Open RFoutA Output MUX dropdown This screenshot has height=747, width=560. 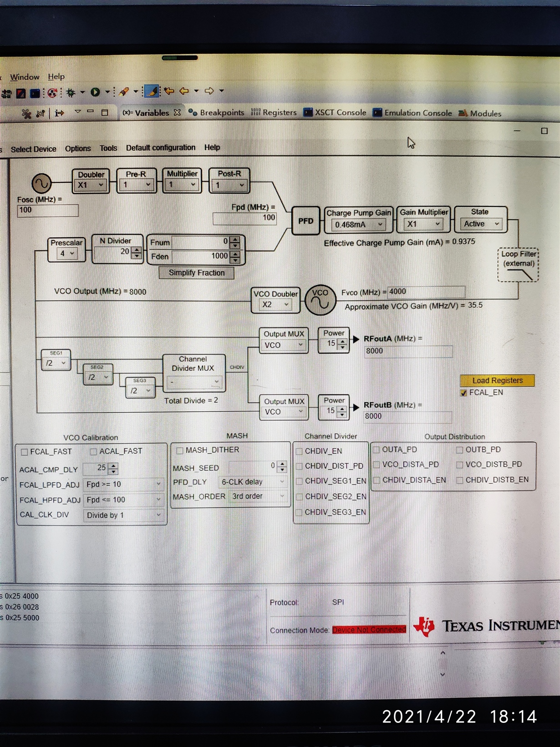tap(284, 345)
